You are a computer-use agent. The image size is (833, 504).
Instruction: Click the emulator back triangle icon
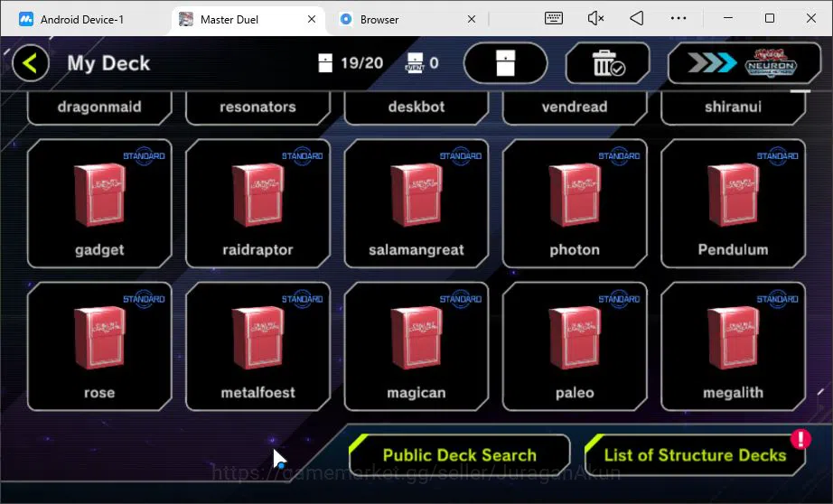(x=636, y=19)
